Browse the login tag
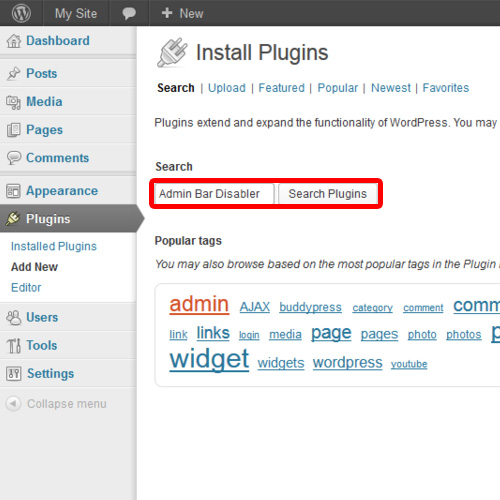The height and width of the screenshot is (500, 500). coord(249,335)
